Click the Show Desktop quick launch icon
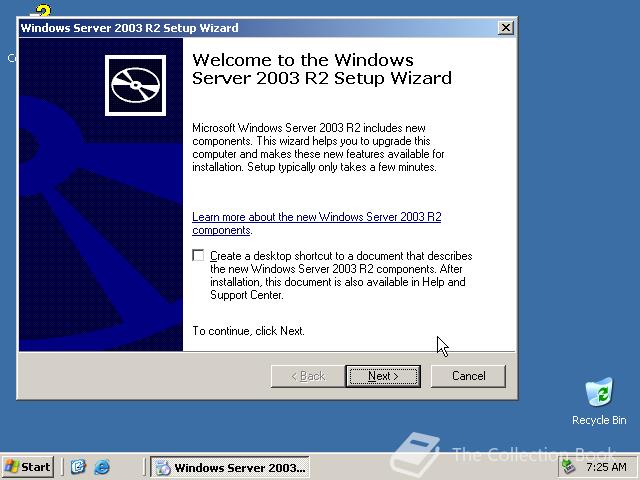 pyautogui.click(x=78, y=467)
